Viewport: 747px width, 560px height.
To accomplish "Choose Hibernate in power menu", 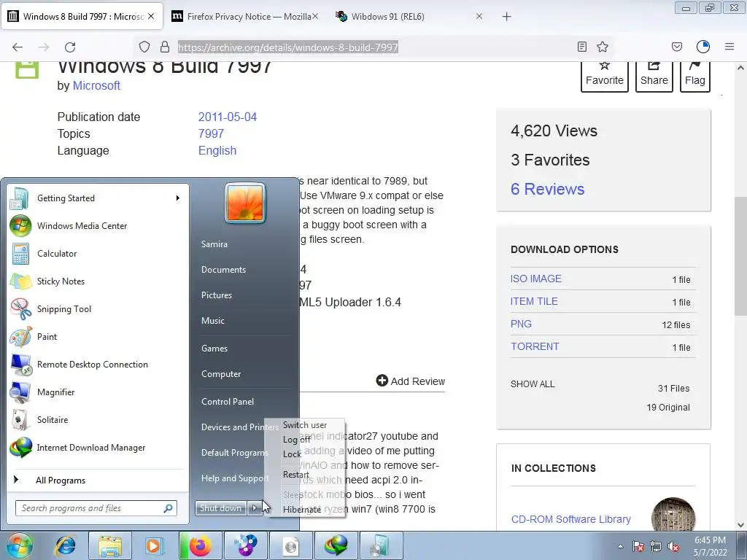I will [x=302, y=509].
